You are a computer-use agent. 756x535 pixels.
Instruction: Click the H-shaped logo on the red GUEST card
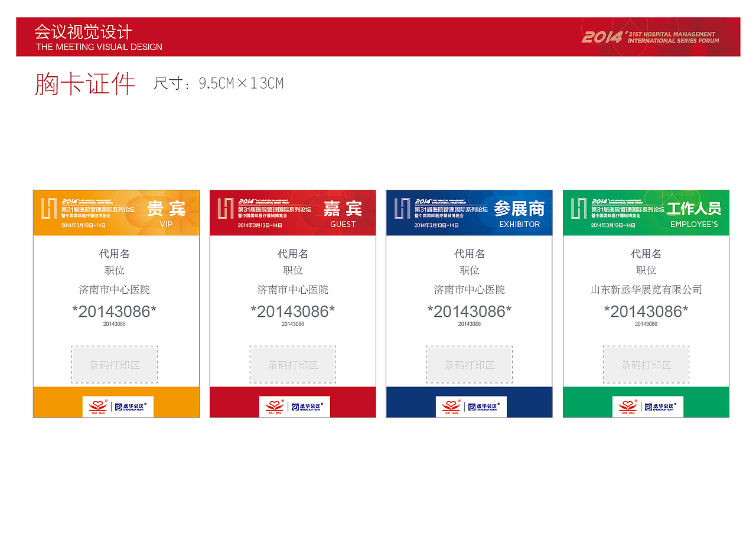tap(226, 209)
